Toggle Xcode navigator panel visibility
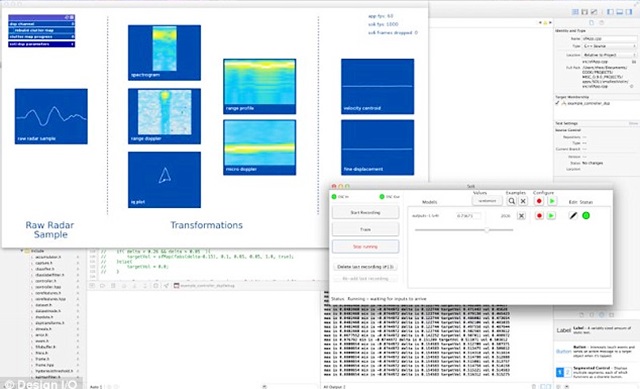 point(610,12)
